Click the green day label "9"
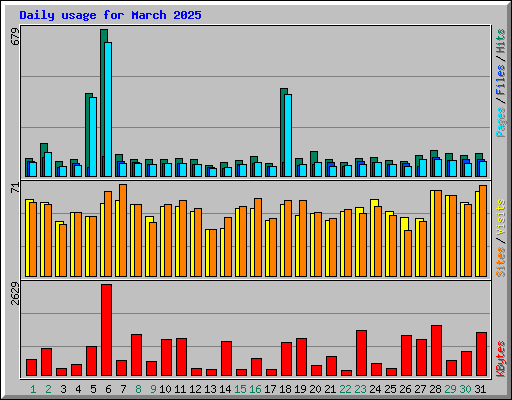Image resolution: width=512 pixels, height=400 pixels. 153,389
